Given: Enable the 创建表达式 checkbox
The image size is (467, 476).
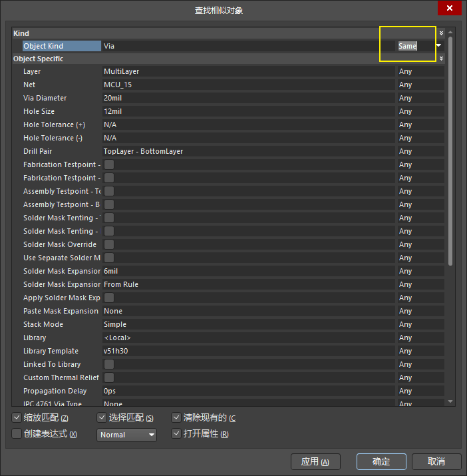Looking at the screenshot, I should (x=17, y=434).
